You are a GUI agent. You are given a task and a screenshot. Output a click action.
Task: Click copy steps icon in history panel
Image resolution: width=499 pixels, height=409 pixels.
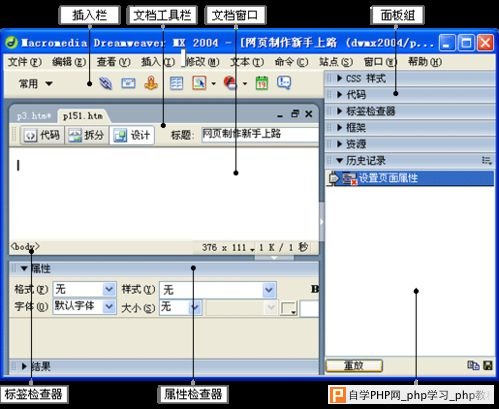[473, 366]
